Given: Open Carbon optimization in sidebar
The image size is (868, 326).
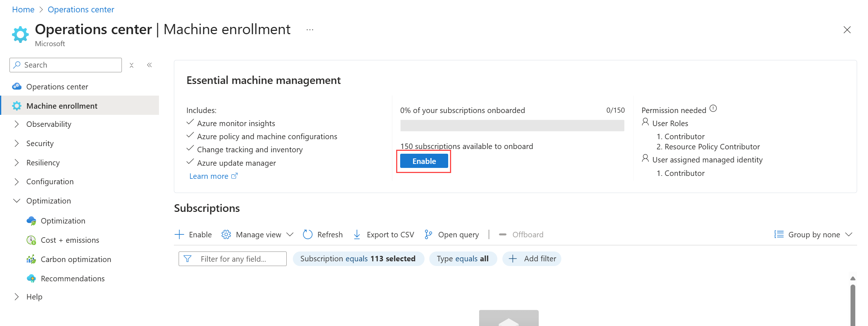Looking at the screenshot, I should tap(76, 259).
